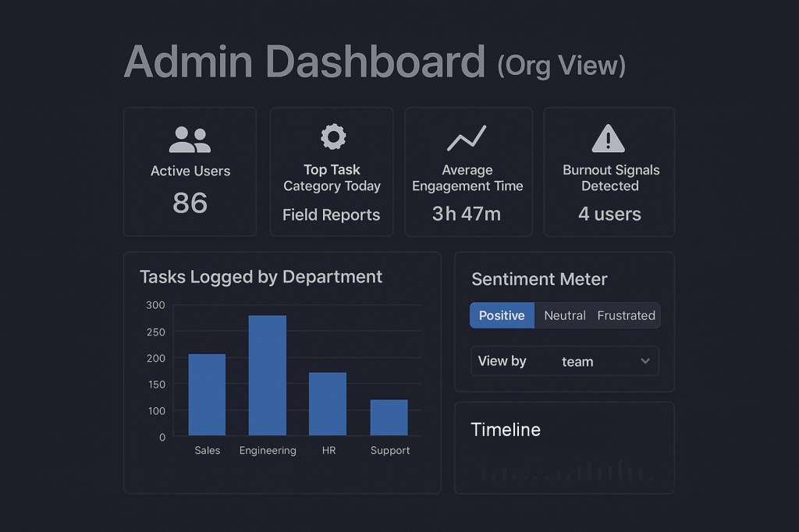Select the trend-line icon above Average Engagement Time
Image resolution: width=799 pixels, height=532 pixels.
[x=467, y=137]
